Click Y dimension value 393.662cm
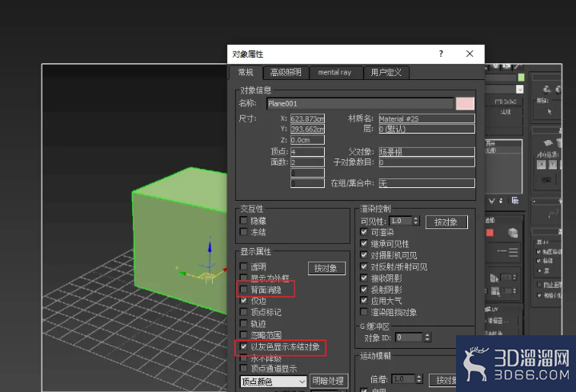Image resolution: width=576 pixels, height=392 pixels. coord(307,129)
